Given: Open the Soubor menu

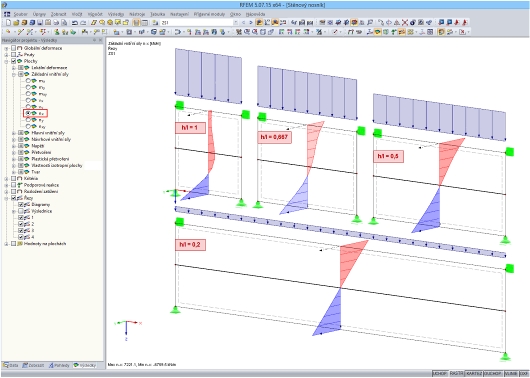Looking at the screenshot, I should click(20, 14).
